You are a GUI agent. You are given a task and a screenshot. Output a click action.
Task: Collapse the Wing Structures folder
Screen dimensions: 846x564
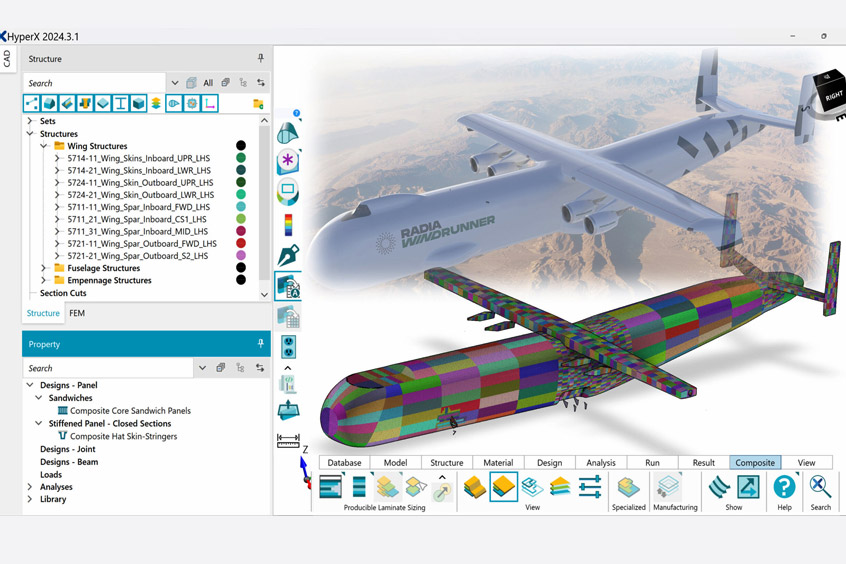(44, 146)
